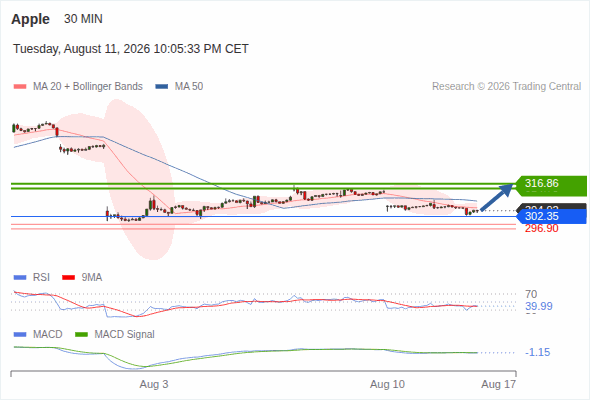
Task: Select the Aug 17 date marker
Action: point(499,384)
